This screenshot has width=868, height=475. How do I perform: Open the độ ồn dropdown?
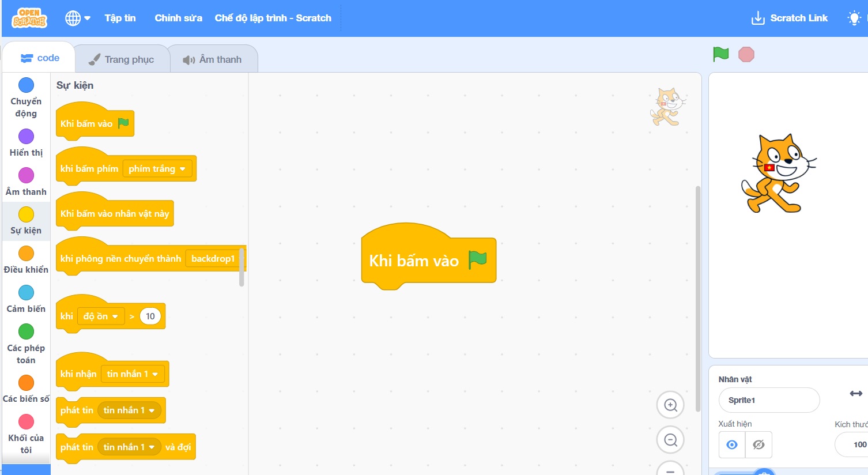click(x=101, y=316)
